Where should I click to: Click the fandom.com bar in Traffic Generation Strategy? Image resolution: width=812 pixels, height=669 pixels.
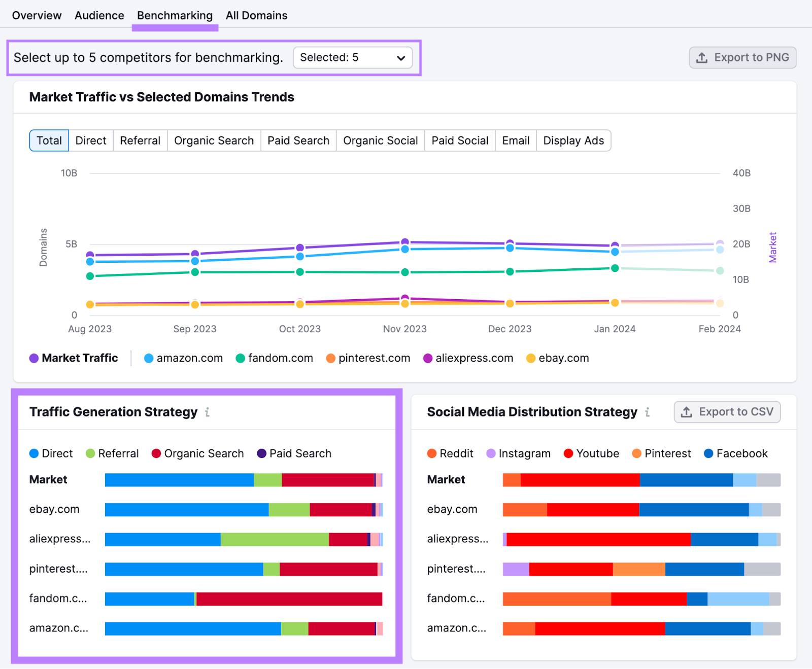coord(243,598)
